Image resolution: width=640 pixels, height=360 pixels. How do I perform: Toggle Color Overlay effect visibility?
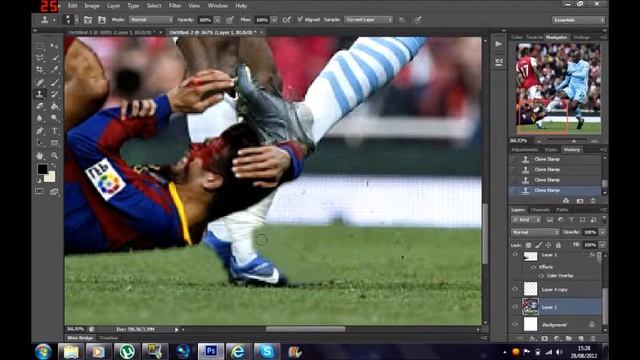coord(541,276)
